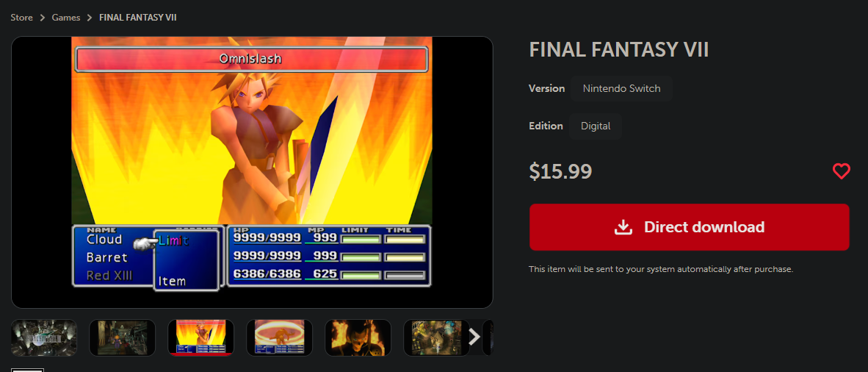The image size is (868, 372).
Task: Show next thumbnails with right arrow
Action: click(474, 337)
